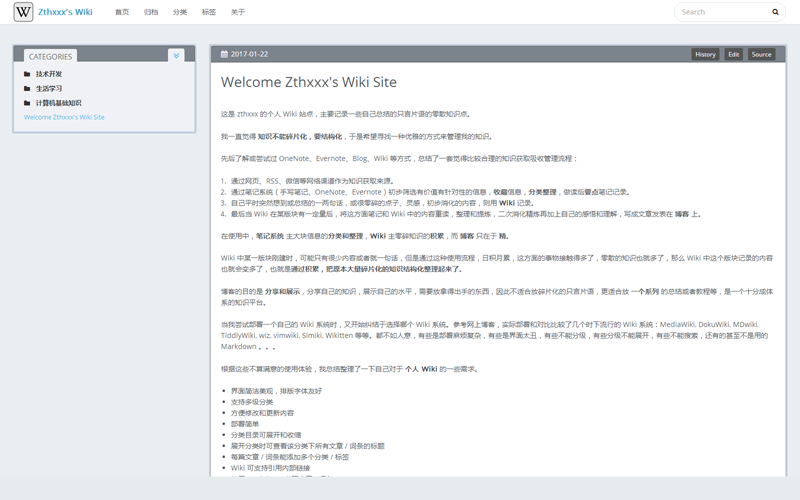Click the search magnifier icon
The image size is (800, 500).
click(775, 12)
